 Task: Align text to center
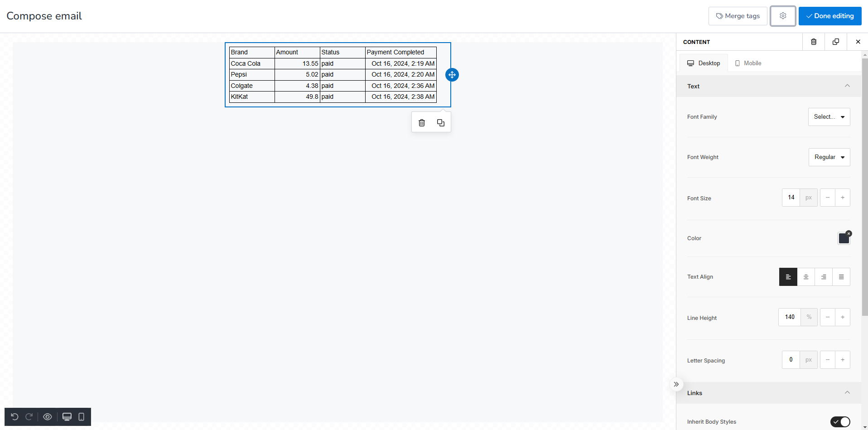coord(806,276)
